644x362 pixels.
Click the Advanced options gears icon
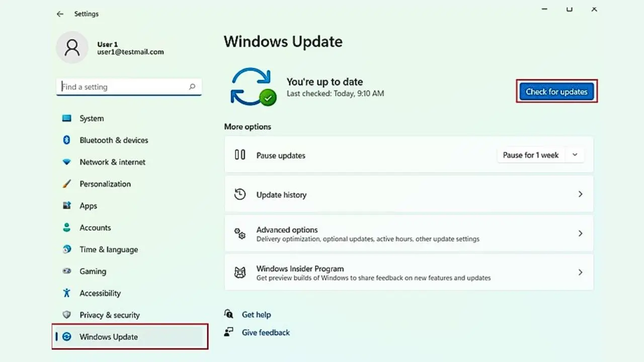tap(240, 233)
